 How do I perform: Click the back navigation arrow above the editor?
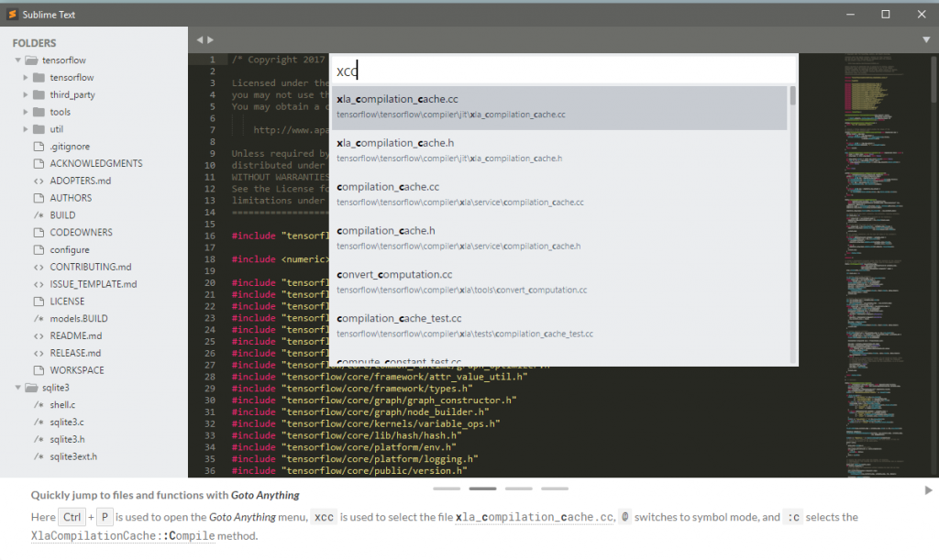(200, 40)
